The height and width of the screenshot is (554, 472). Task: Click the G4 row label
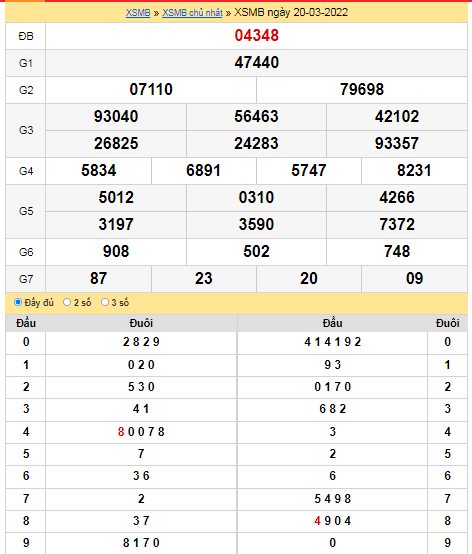pyautogui.click(x=26, y=171)
